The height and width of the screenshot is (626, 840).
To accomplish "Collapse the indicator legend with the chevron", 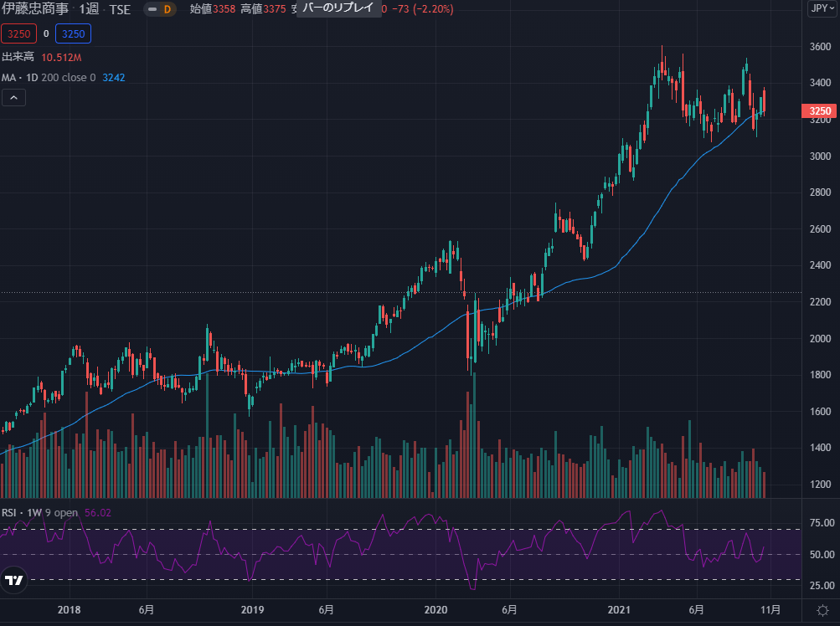I will [x=13, y=98].
